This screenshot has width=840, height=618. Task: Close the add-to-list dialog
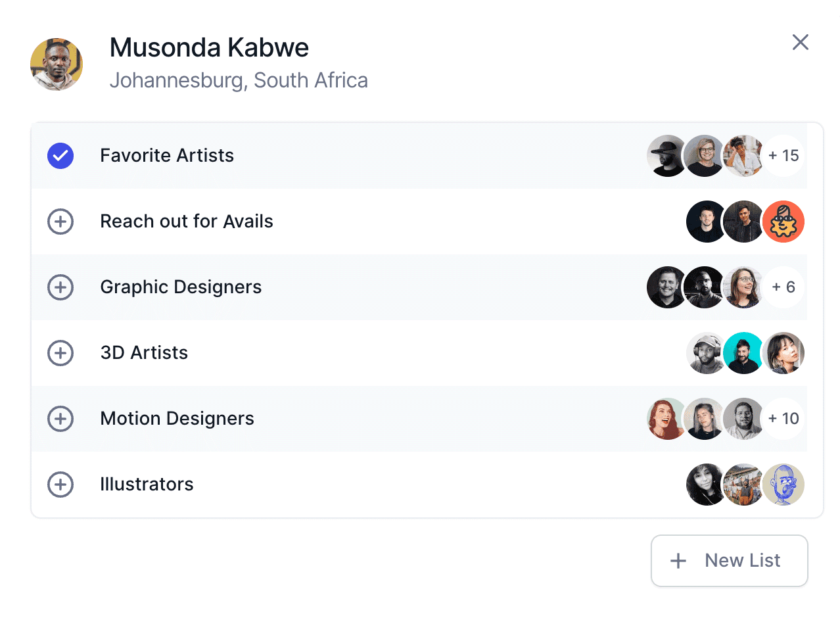coord(800,43)
